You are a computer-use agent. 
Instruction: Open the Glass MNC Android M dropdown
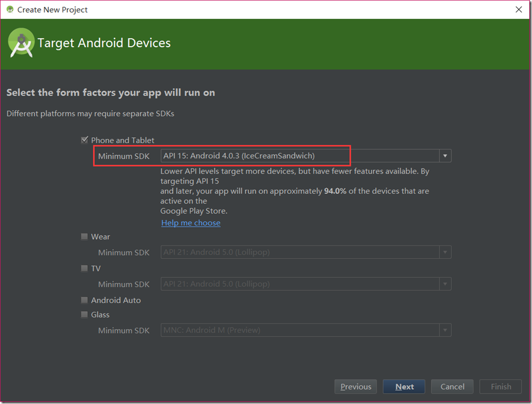(306, 330)
